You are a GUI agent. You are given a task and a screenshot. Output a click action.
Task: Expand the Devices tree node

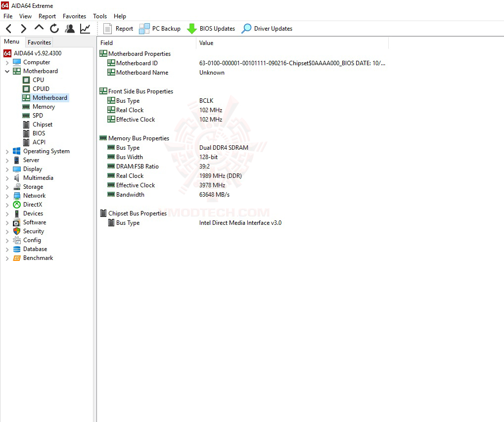(x=7, y=213)
